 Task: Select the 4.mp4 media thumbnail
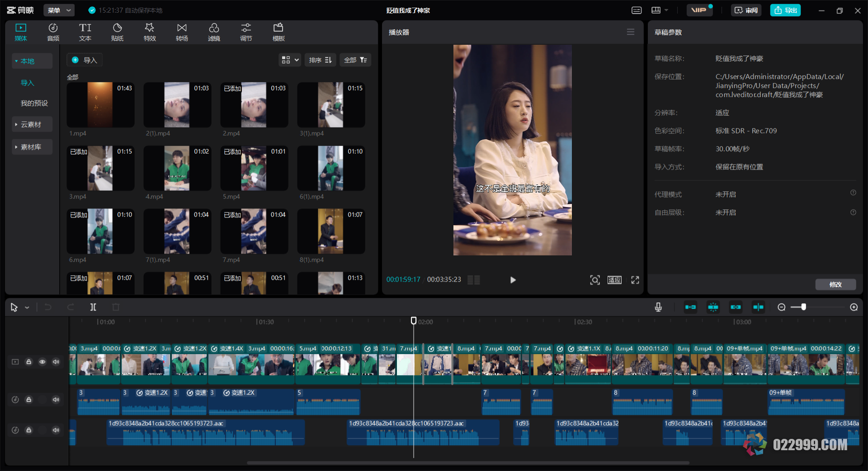click(177, 168)
